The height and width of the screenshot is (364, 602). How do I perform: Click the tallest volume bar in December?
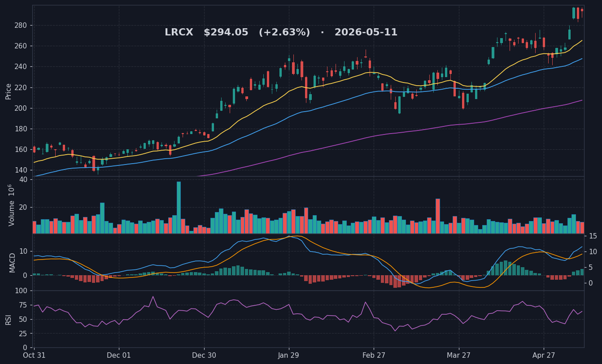click(x=179, y=207)
